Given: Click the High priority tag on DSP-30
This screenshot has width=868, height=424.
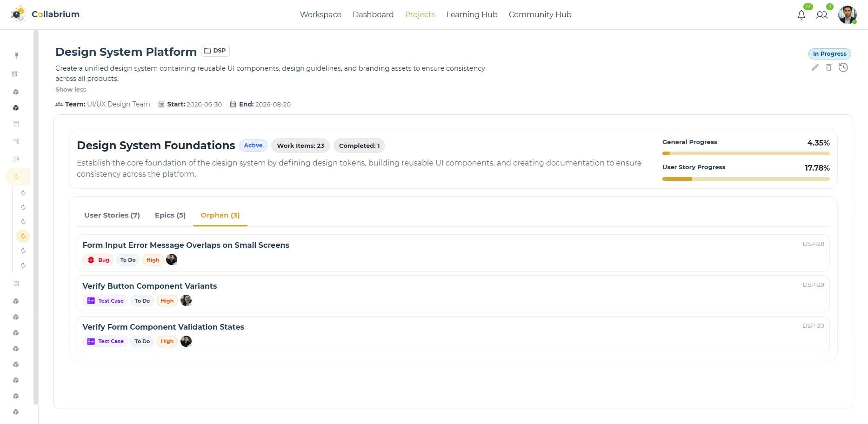Looking at the screenshot, I should coord(167,341).
